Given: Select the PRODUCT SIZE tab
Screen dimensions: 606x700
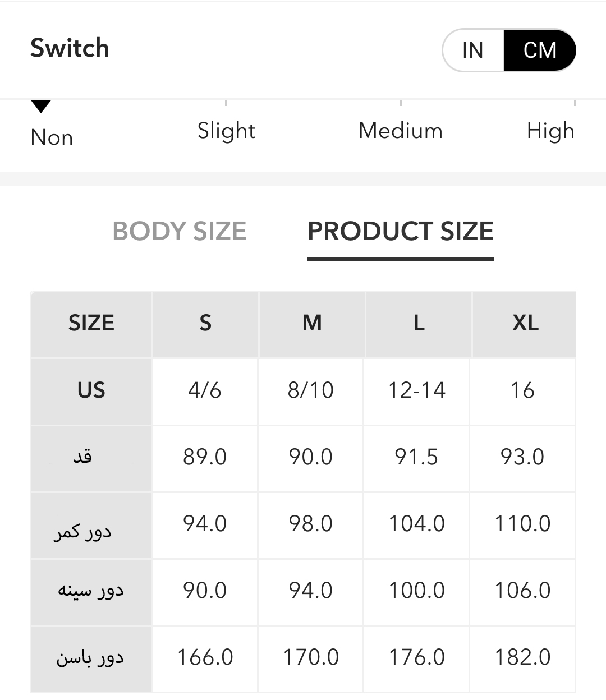Looking at the screenshot, I should pyautogui.click(x=401, y=231).
